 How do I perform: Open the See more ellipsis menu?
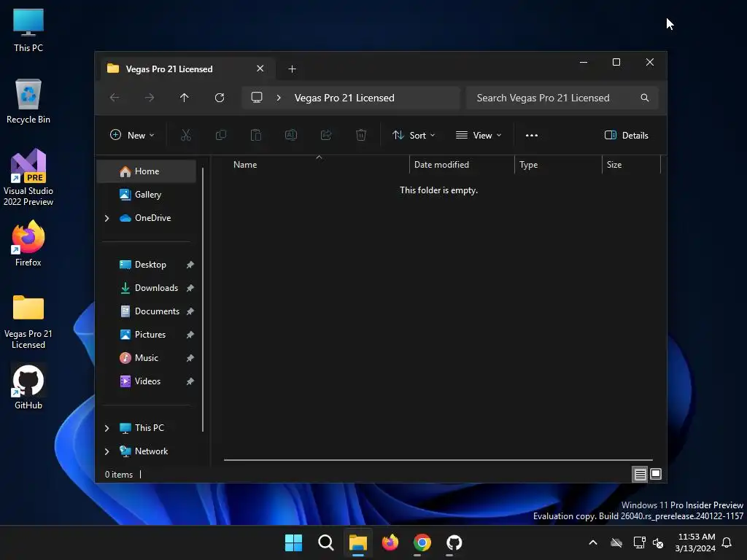(532, 136)
